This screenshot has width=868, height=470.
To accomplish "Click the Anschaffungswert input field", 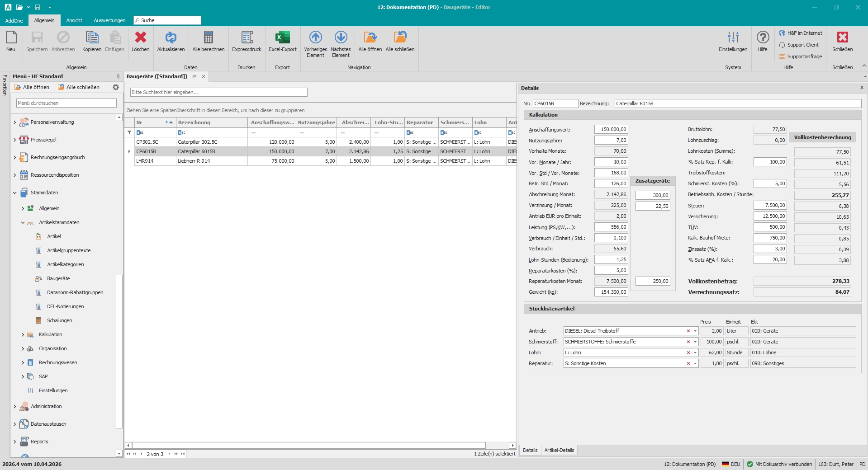I will (x=611, y=130).
